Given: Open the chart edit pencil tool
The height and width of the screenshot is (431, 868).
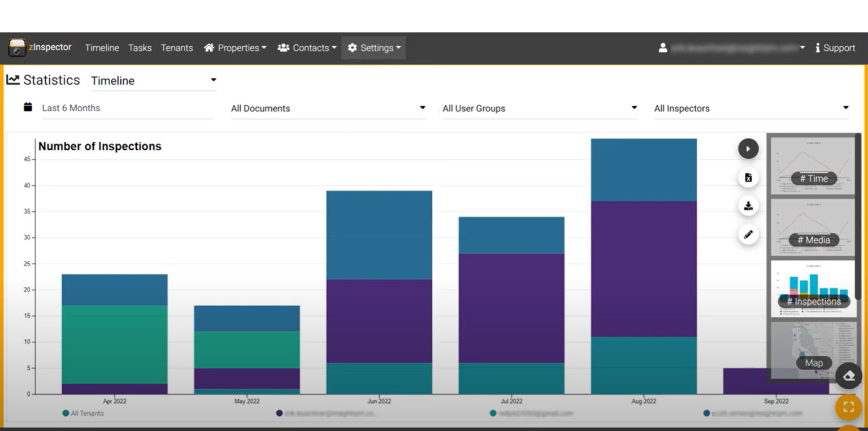Looking at the screenshot, I should [748, 234].
